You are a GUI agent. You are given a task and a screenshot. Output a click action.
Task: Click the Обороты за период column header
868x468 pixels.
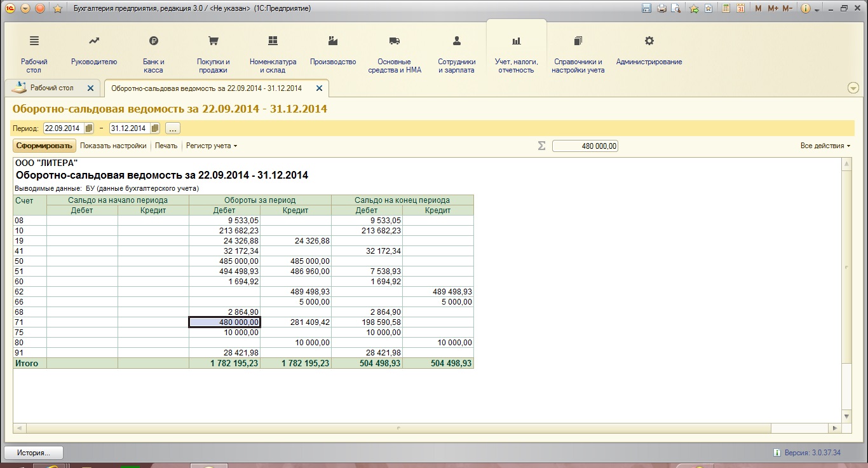click(260, 200)
